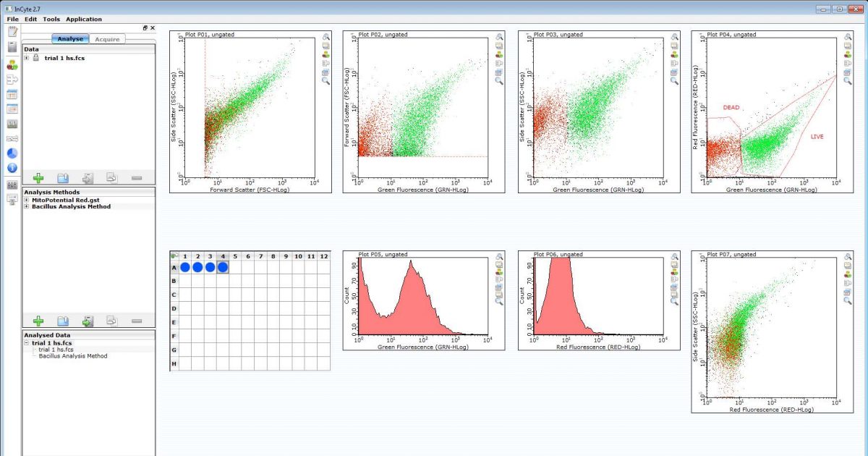Expand the trial 1 hs.fcs data tree item

(x=26, y=57)
